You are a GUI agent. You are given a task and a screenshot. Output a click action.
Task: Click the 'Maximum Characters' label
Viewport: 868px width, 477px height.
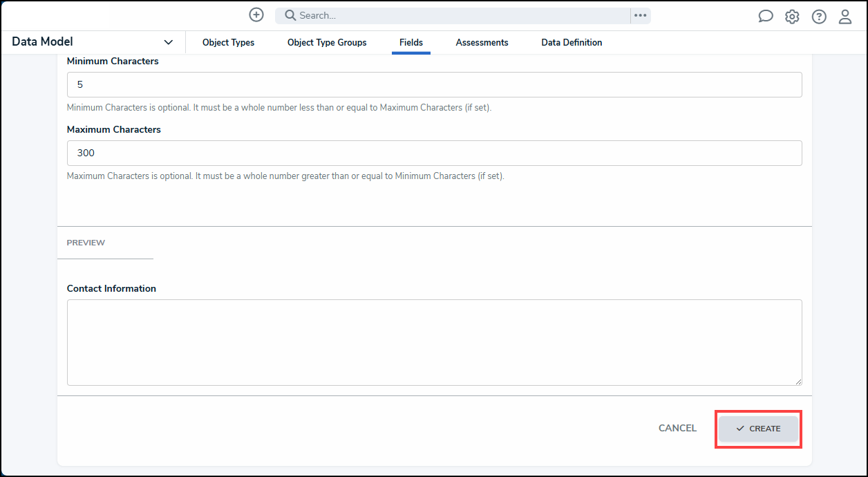point(114,129)
